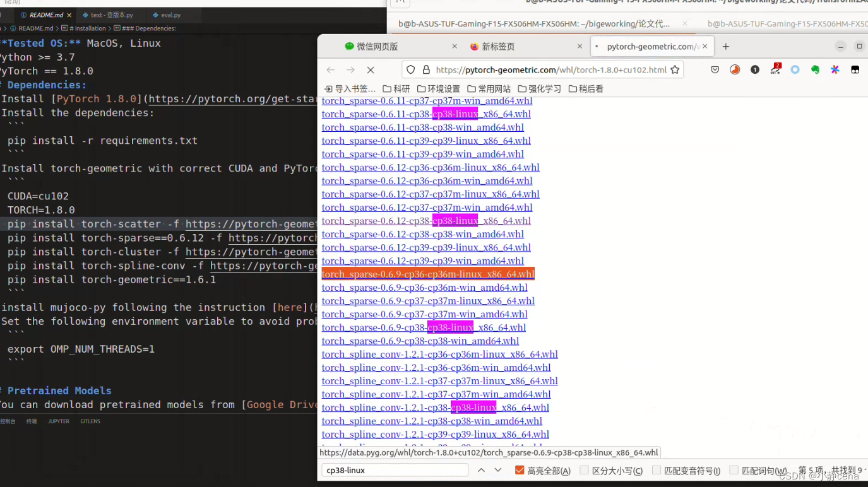The height and width of the screenshot is (487, 868).
Task: Go to next find match arrow
Action: click(498, 470)
